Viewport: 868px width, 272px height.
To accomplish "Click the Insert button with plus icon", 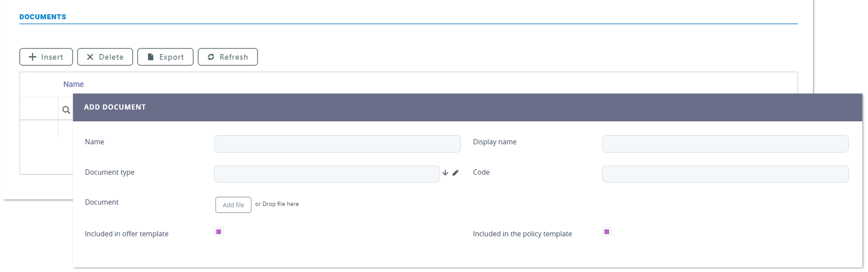I will click(x=46, y=57).
